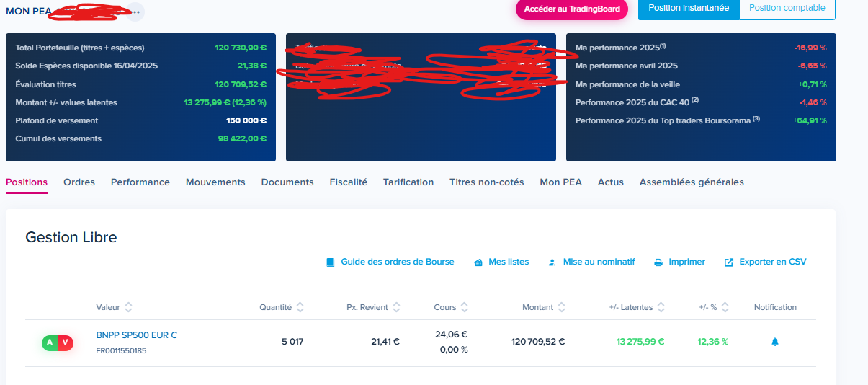
Task: Sort by Px. Revient column arrows
Action: pyautogui.click(x=397, y=307)
